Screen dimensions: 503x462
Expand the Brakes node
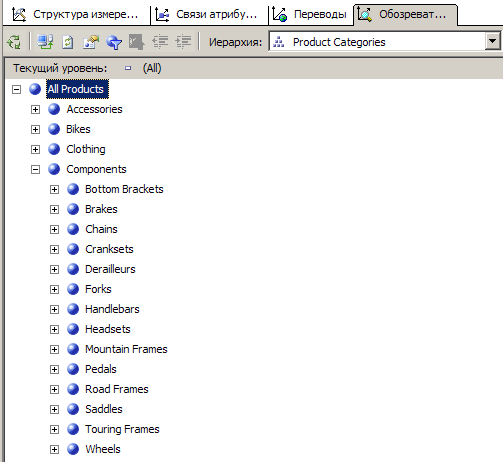[54, 209]
